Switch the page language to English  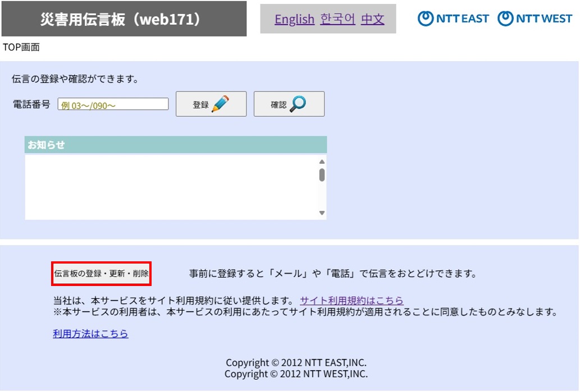pyautogui.click(x=294, y=19)
